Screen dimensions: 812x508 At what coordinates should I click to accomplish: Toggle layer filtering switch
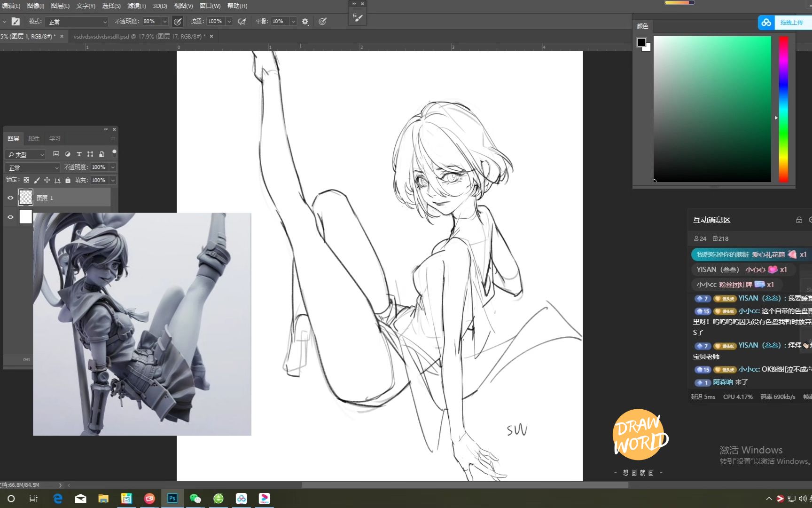pyautogui.click(x=114, y=153)
